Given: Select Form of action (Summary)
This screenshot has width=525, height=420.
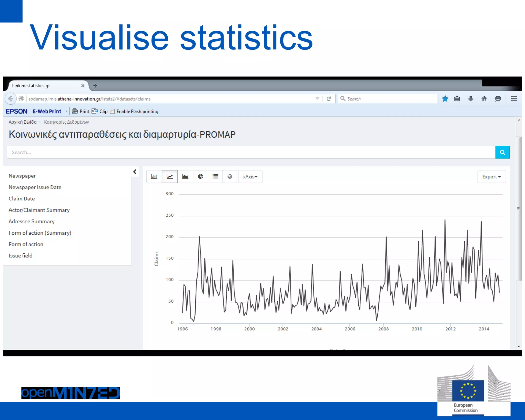Looking at the screenshot, I should pos(40,233).
